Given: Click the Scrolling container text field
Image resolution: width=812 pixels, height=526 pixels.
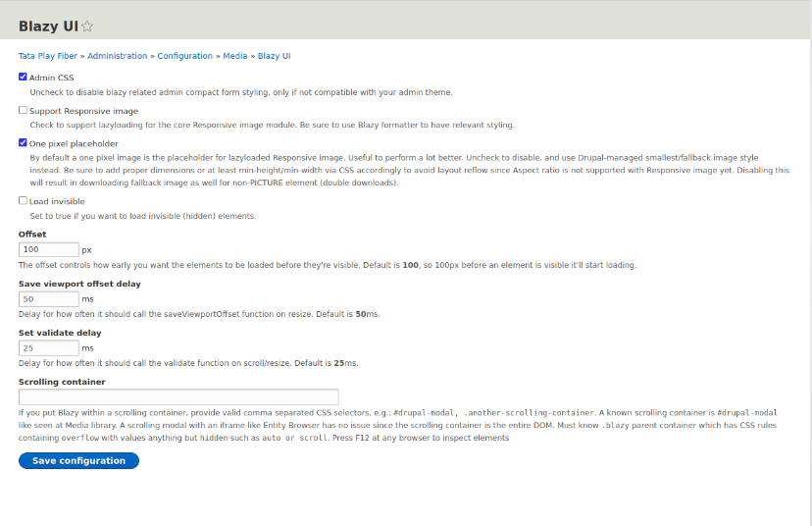Looking at the screenshot, I should coord(178,397).
